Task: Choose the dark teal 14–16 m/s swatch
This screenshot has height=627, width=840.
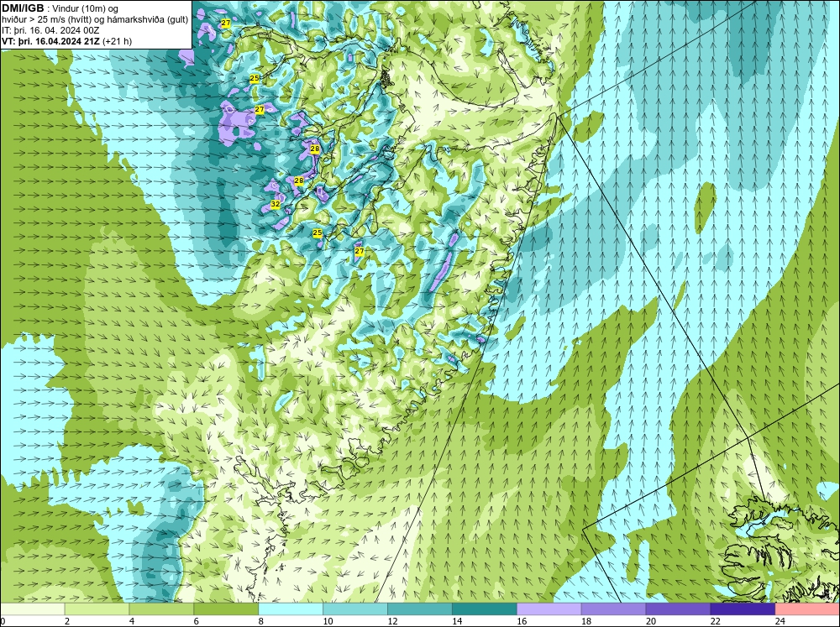Action: tap(485, 609)
